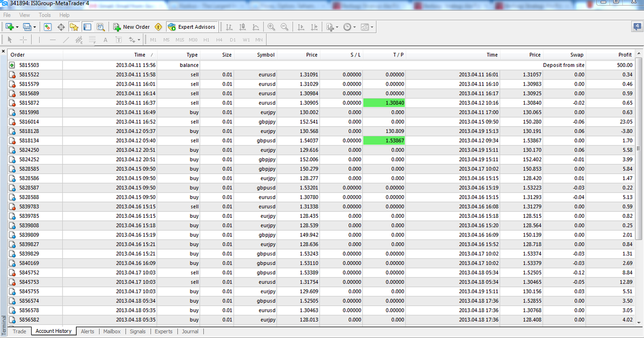Switch to the Alerts tab

88,331
